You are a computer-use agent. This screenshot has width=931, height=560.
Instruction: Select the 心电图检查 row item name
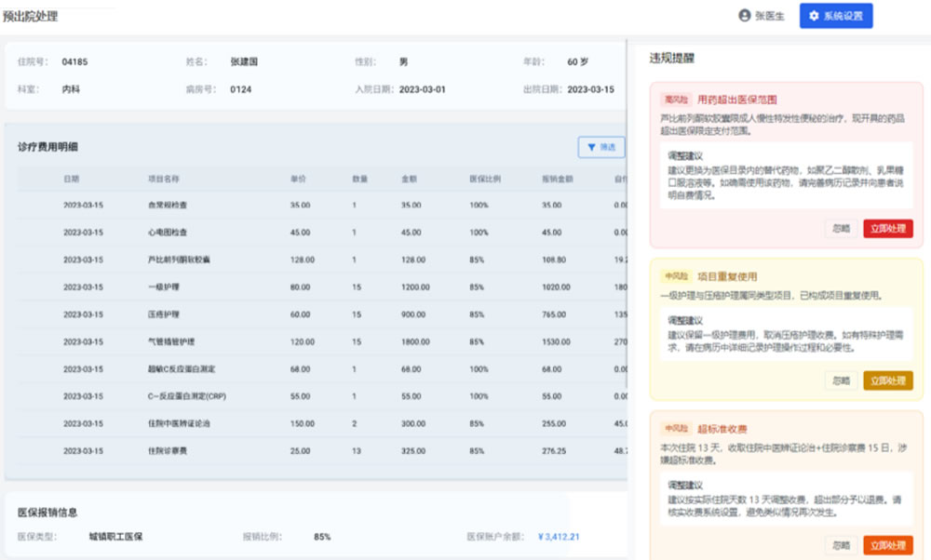(168, 233)
